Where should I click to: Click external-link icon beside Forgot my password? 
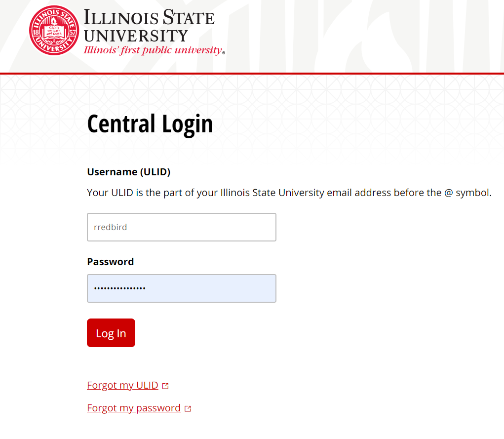click(188, 409)
